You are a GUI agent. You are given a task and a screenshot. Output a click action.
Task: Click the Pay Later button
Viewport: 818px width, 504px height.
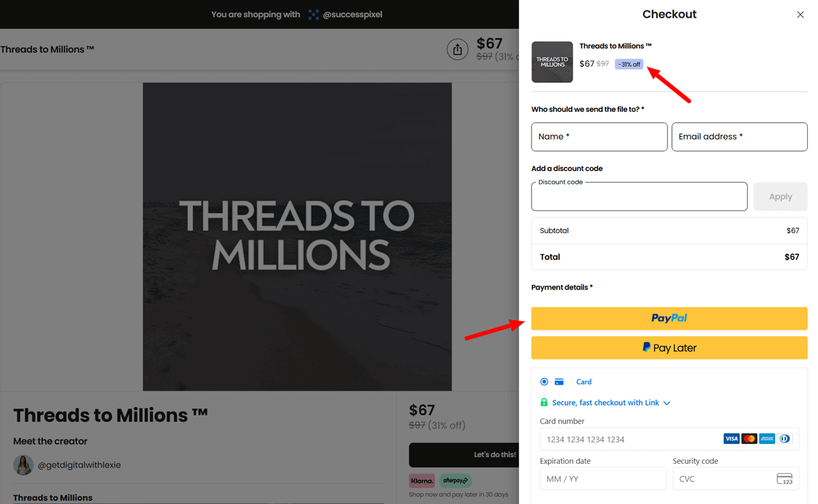[669, 347]
